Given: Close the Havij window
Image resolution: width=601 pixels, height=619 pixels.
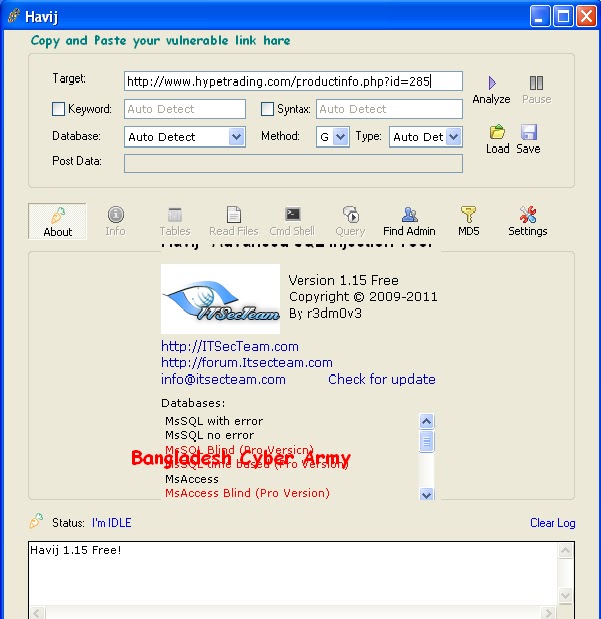Looking at the screenshot, I should click(x=586, y=16).
